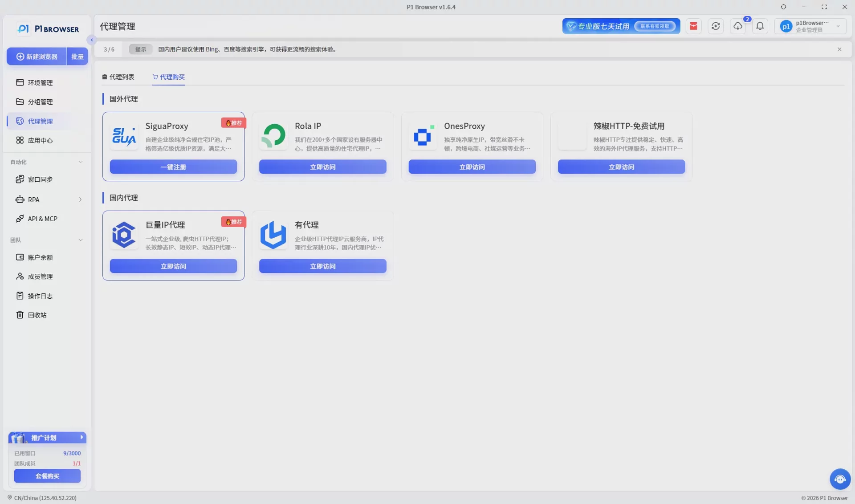Collapse the sidebar with the arrow handle
The width and height of the screenshot is (855, 504).
(x=92, y=40)
